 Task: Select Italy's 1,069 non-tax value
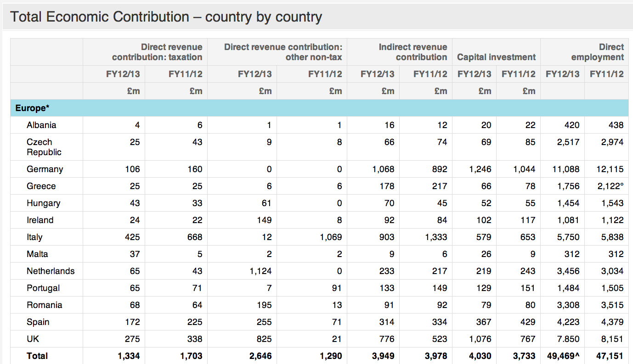point(330,237)
